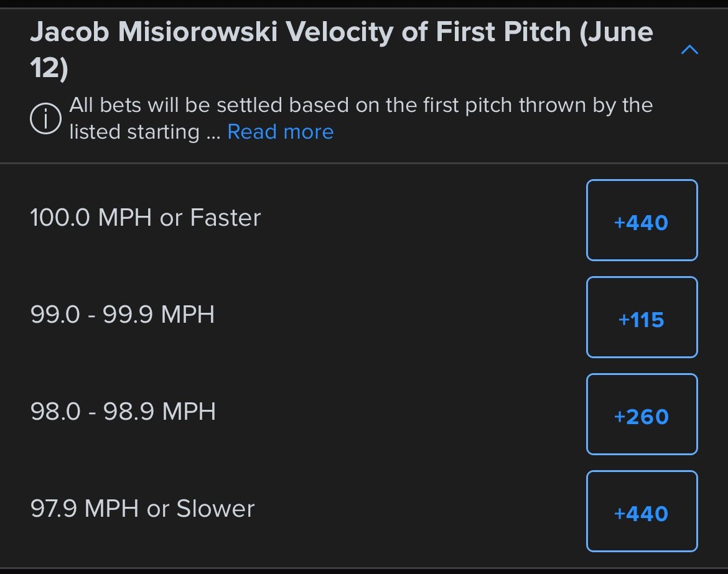Collapse the Misiorowski velocity market chevron
The width and height of the screenshot is (728, 574).
[689, 50]
